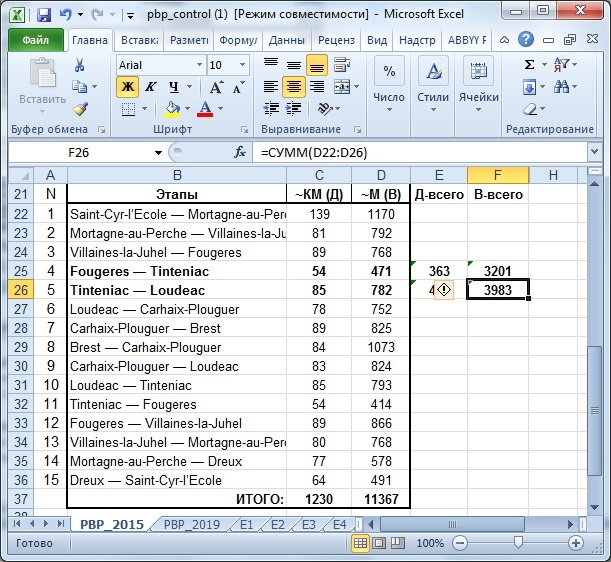Click the Insert Function fx icon
Screen dimensions: 611x562
[x=240, y=152]
